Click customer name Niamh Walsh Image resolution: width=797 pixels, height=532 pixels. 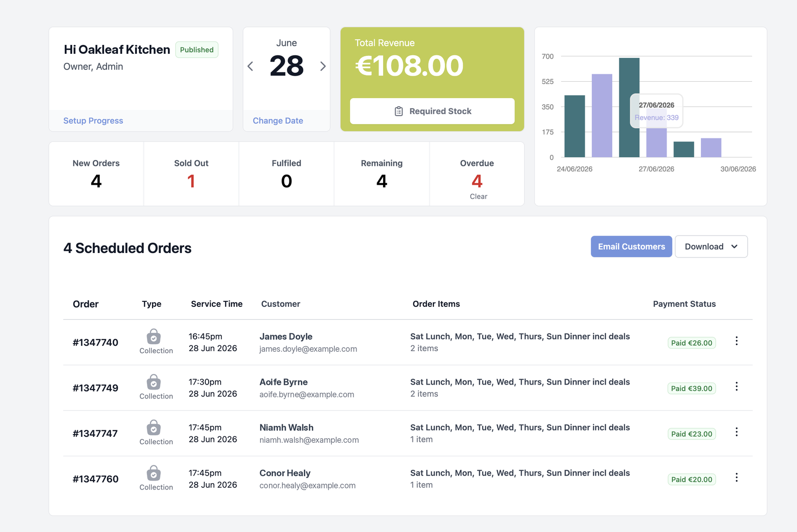pyautogui.click(x=286, y=427)
